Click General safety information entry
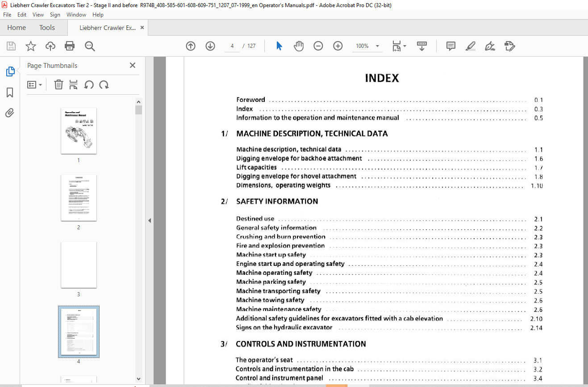 [x=276, y=228]
